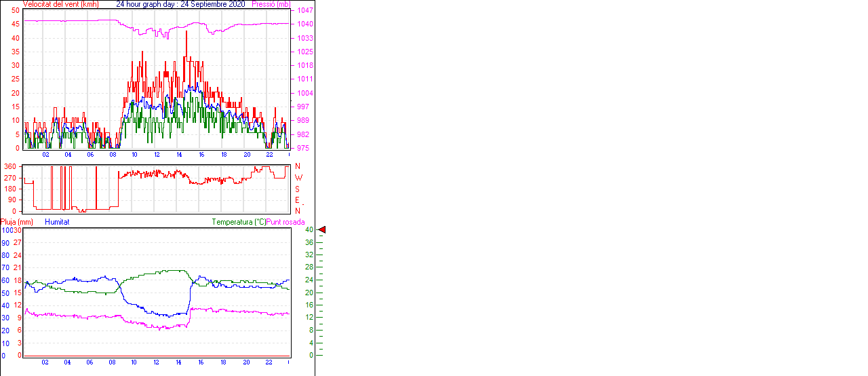Viewport: 868px width, 376px height.
Task: Click the green 'Temperatura (°C)' legend label
Action: (x=238, y=222)
